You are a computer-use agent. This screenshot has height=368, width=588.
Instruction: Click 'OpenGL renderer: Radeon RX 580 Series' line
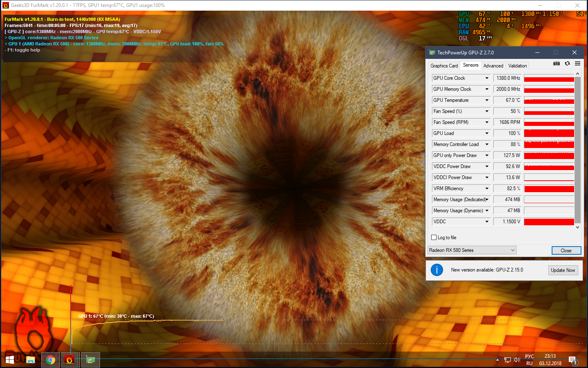click(x=51, y=38)
